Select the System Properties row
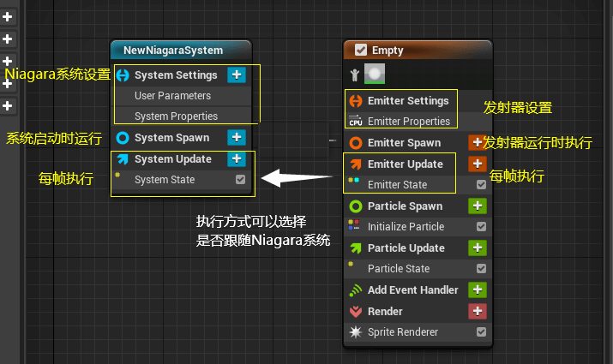Screen dimensions: 613x364 (183, 116)
